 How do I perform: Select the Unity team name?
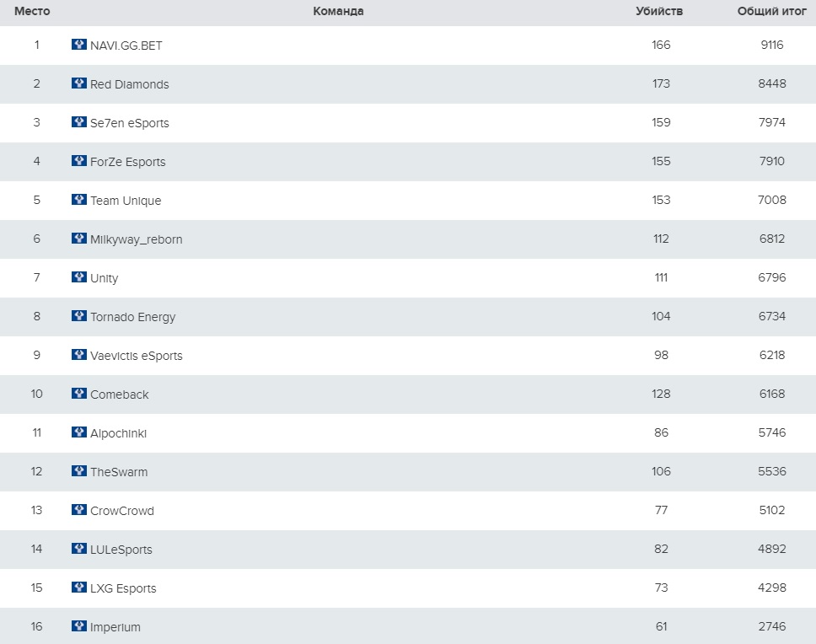104,278
